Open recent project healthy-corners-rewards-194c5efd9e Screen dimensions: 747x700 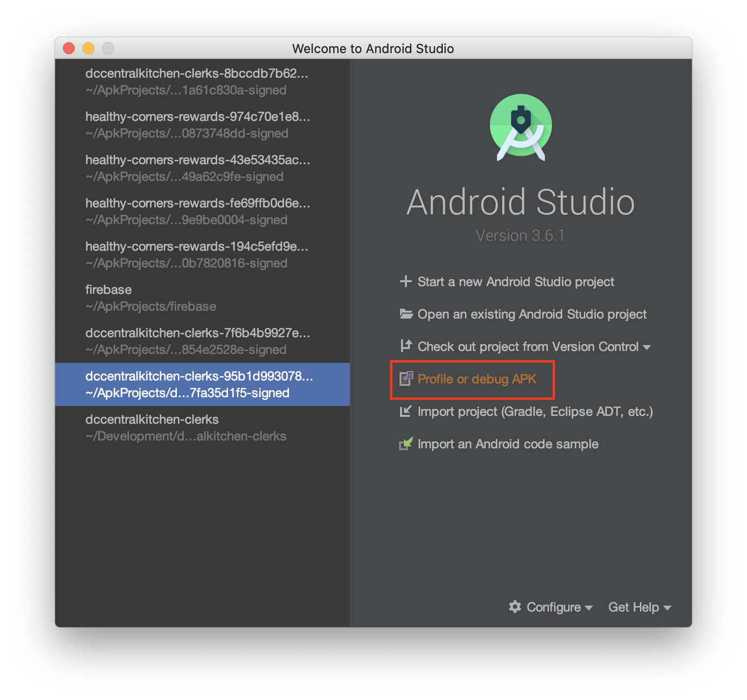(202, 255)
